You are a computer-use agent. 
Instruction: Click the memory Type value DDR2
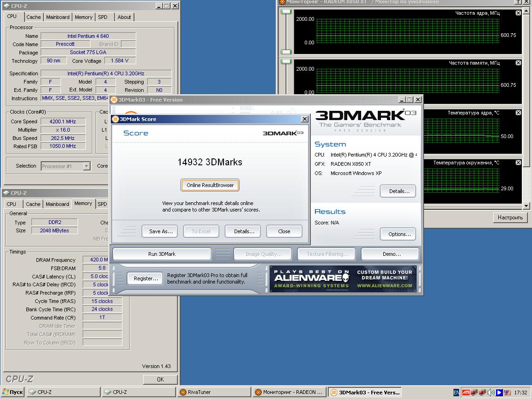pos(54,222)
